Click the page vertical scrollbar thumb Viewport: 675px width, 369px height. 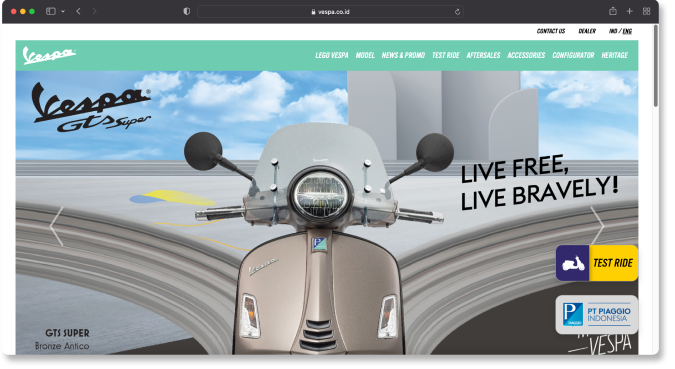click(656, 66)
